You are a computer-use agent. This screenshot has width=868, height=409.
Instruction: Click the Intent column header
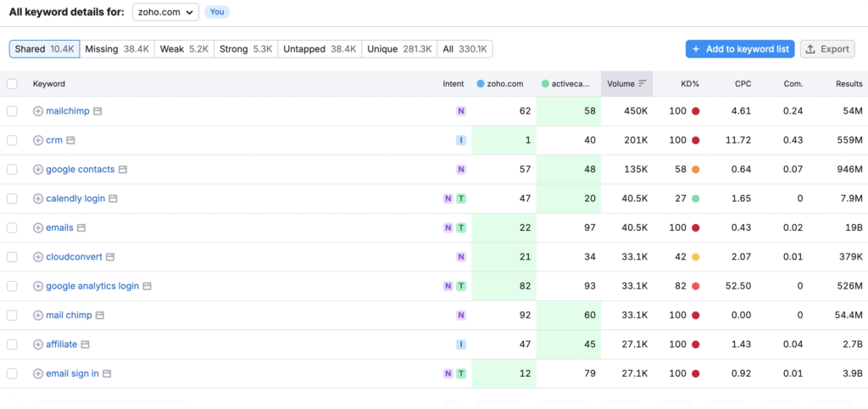(x=453, y=84)
